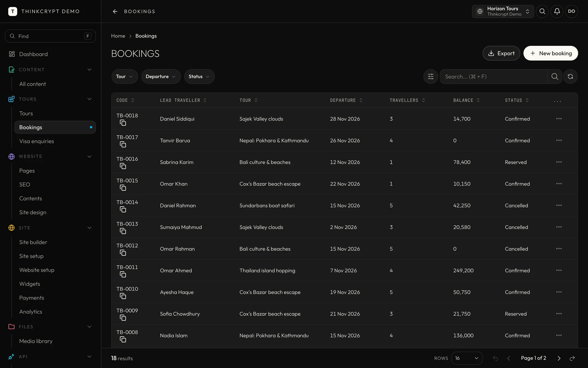Click the notifications bell icon
The width and height of the screenshot is (588, 368).
point(557,11)
